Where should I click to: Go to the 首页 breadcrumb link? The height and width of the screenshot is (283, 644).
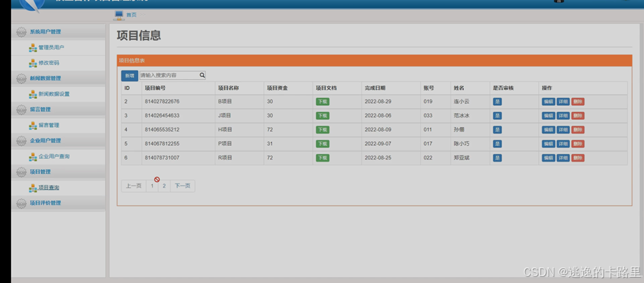tap(132, 15)
